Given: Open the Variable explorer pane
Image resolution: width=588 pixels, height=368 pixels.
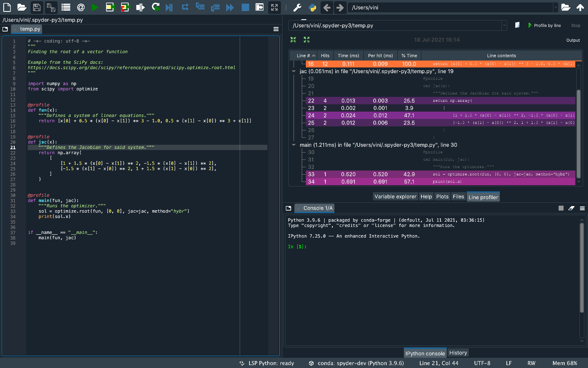Looking at the screenshot, I should coord(395,197).
